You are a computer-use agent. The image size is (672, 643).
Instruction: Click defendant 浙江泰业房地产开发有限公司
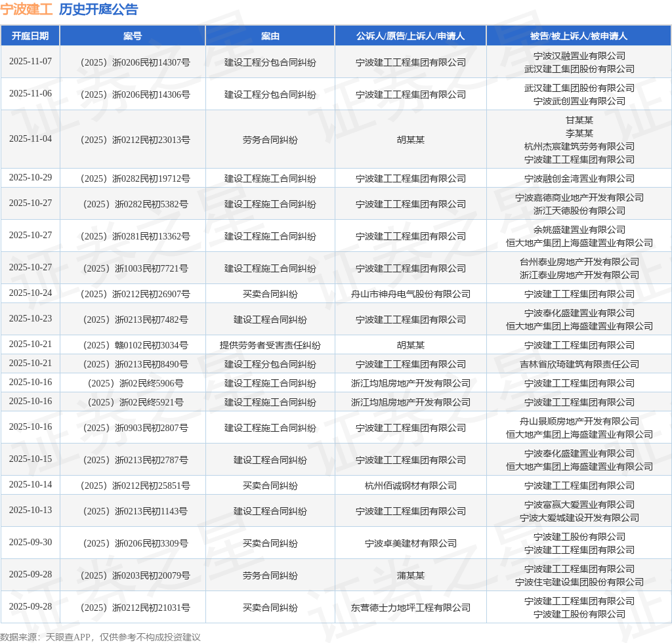(x=579, y=275)
